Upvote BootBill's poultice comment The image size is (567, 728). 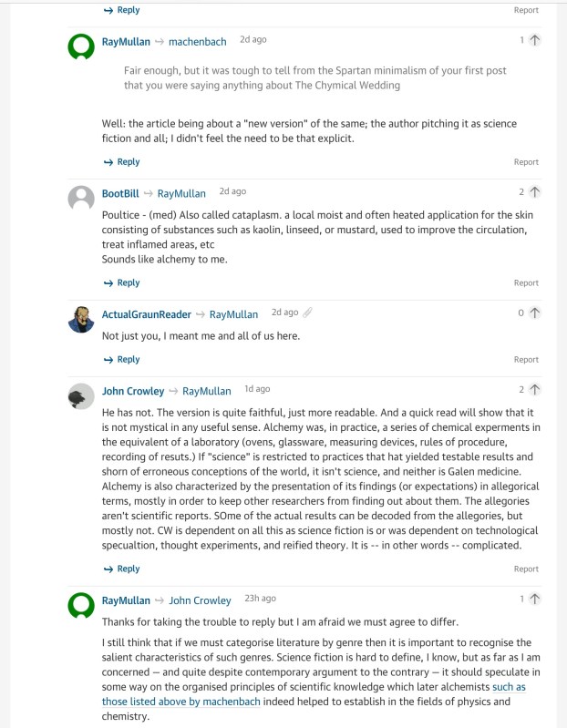point(534,192)
